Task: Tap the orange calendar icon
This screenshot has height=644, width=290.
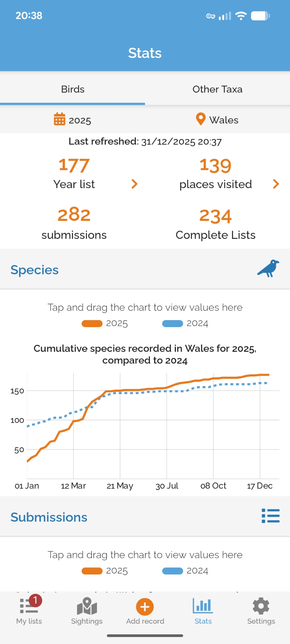Action: click(x=60, y=119)
